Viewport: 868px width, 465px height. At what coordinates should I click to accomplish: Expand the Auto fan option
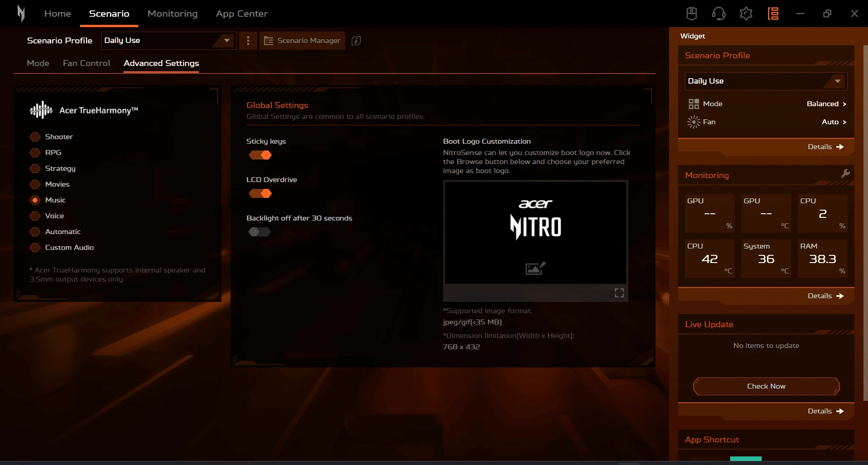[834, 122]
